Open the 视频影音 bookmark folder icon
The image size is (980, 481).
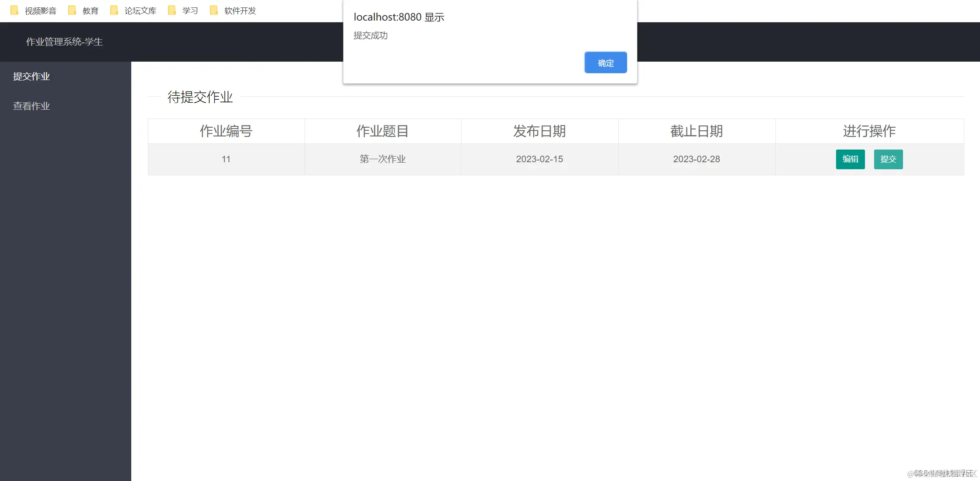pos(14,10)
